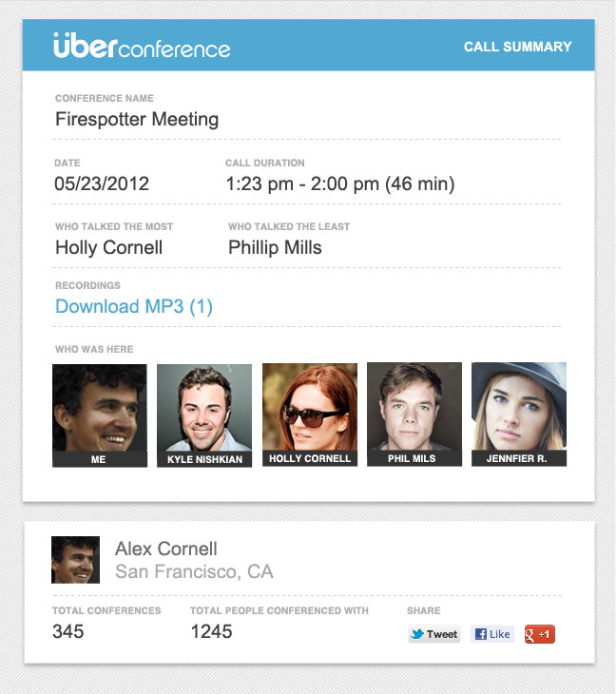Click the Google +1 button
The width and height of the screenshot is (616, 694).
point(539,634)
